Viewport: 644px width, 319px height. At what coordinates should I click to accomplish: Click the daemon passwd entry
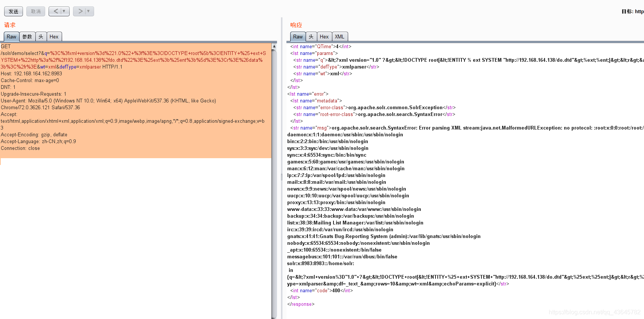coord(345,134)
